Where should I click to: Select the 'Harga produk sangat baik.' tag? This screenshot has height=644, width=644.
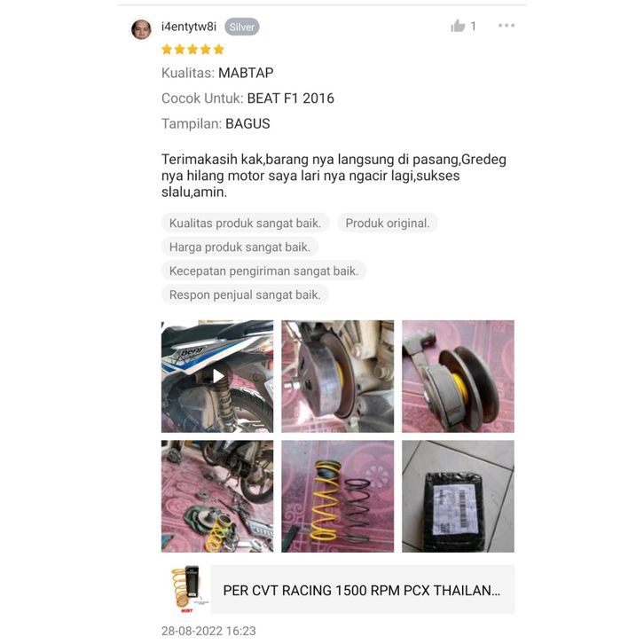tap(240, 247)
